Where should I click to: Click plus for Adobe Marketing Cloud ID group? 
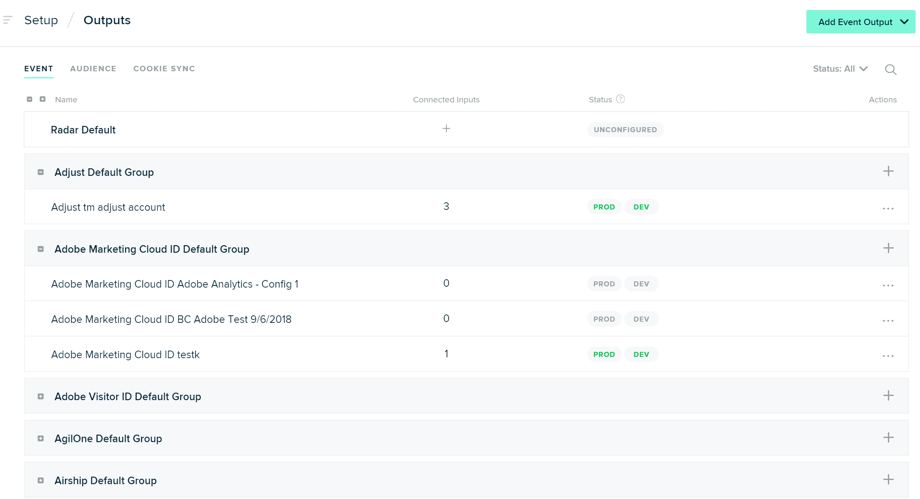pyautogui.click(x=888, y=248)
